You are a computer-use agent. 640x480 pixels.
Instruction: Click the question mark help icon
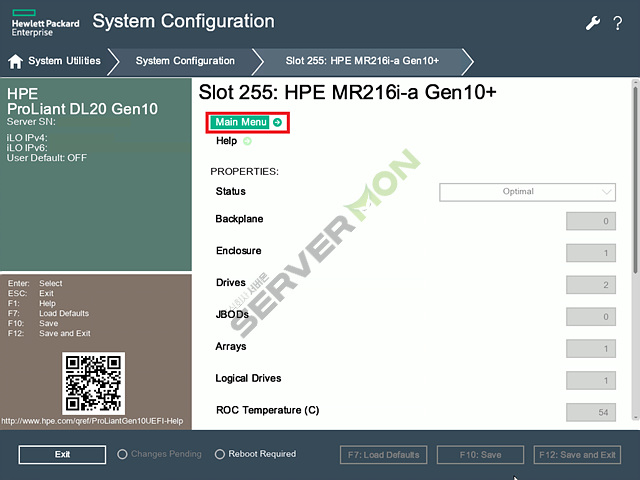pyautogui.click(x=618, y=23)
